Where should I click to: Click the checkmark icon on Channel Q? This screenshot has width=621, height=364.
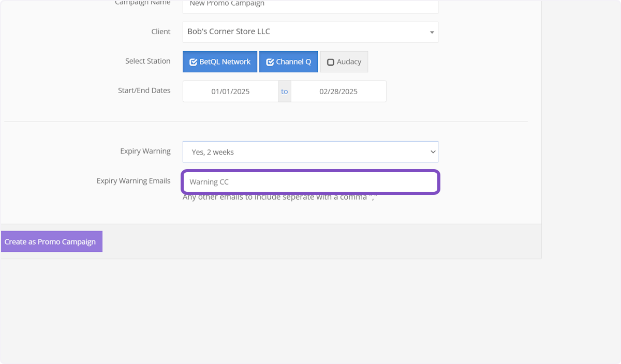tap(270, 62)
